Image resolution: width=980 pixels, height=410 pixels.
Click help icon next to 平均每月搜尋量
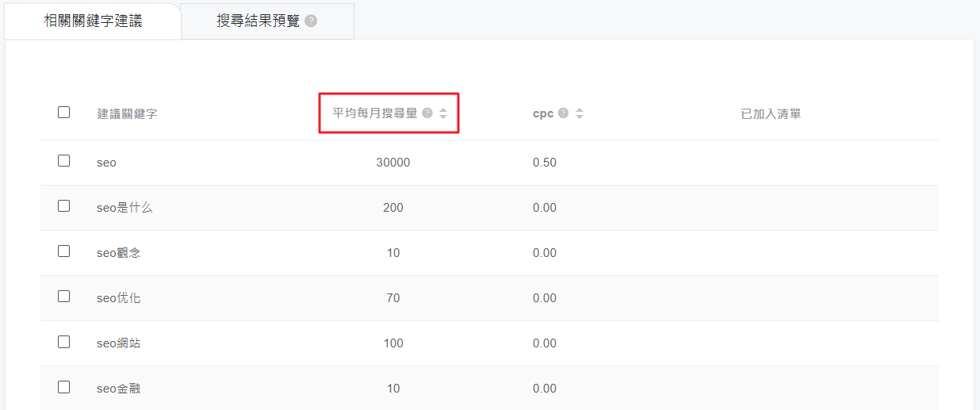(427, 113)
